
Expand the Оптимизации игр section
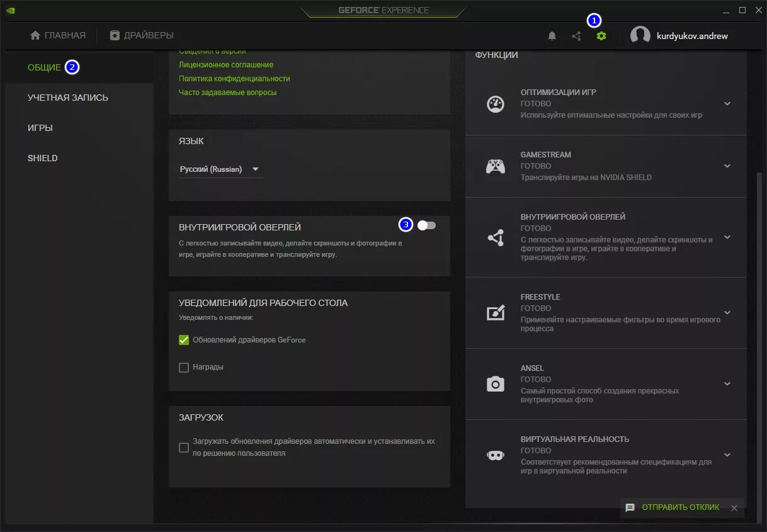coord(727,104)
